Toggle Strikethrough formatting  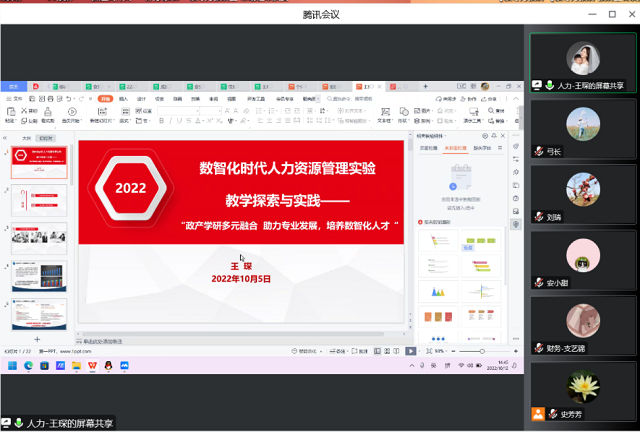click(189, 121)
